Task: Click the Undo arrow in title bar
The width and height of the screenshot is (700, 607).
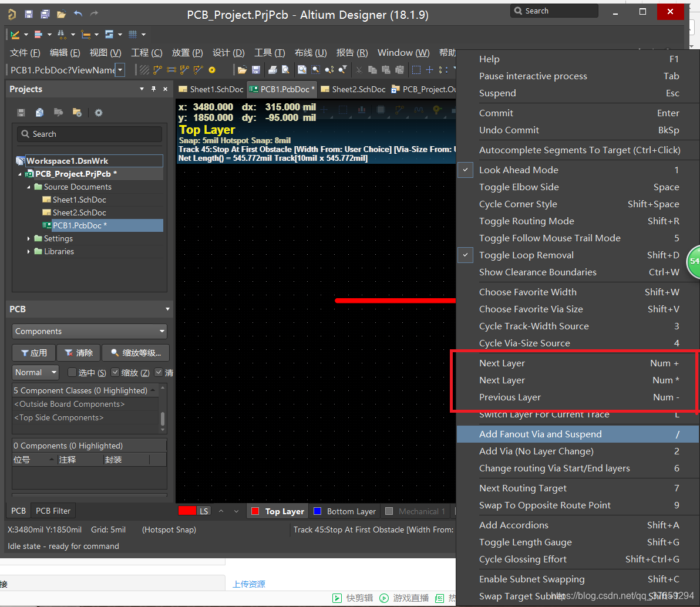Action: [x=78, y=14]
